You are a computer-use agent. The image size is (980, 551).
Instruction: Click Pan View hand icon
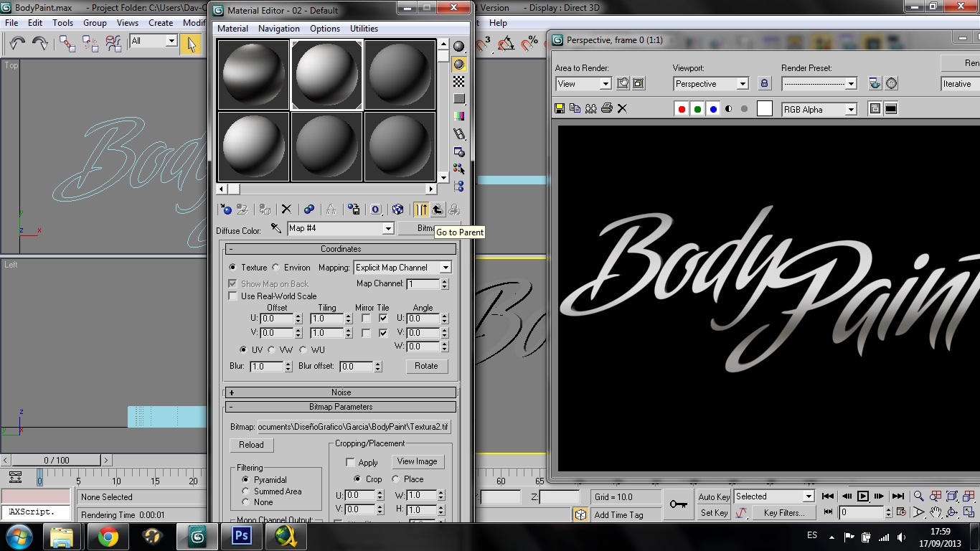(936, 512)
